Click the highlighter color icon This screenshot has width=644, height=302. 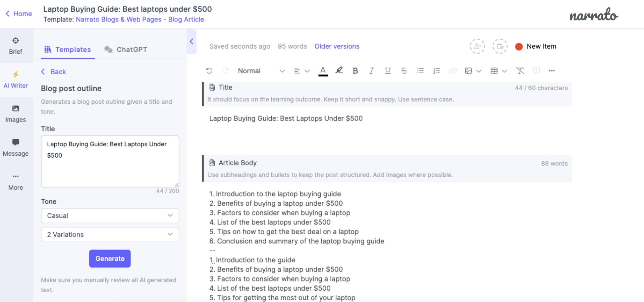pyautogui.click(x=339, y=70)
